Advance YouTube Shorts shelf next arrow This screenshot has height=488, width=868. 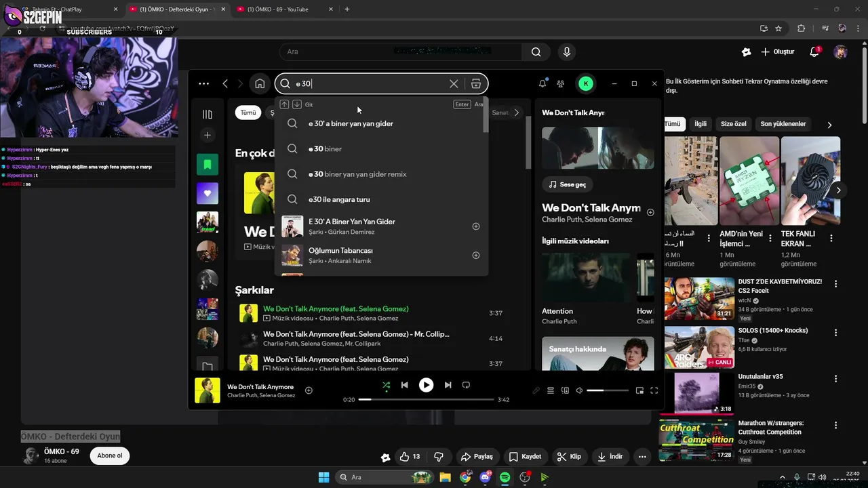[838, 190]
